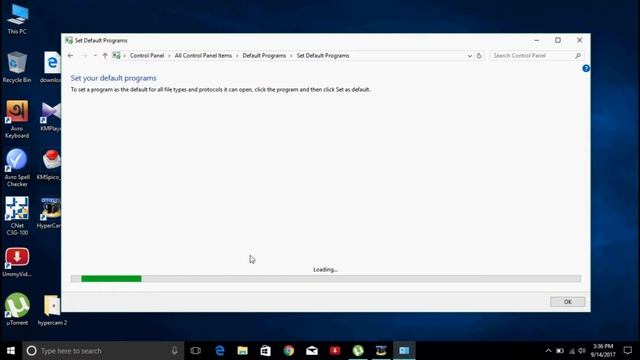Open the network tray icon
This screenshot has height=360, width=640.
point(572,351)
